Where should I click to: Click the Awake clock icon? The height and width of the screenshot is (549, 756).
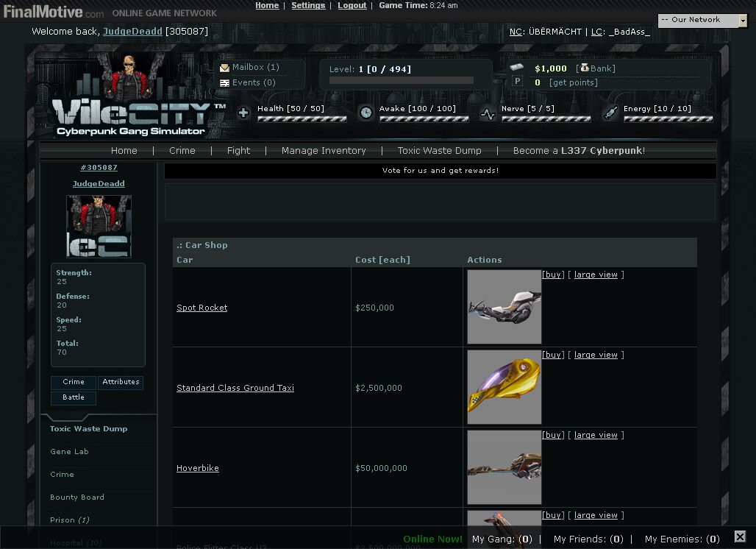tap(365, 113)
